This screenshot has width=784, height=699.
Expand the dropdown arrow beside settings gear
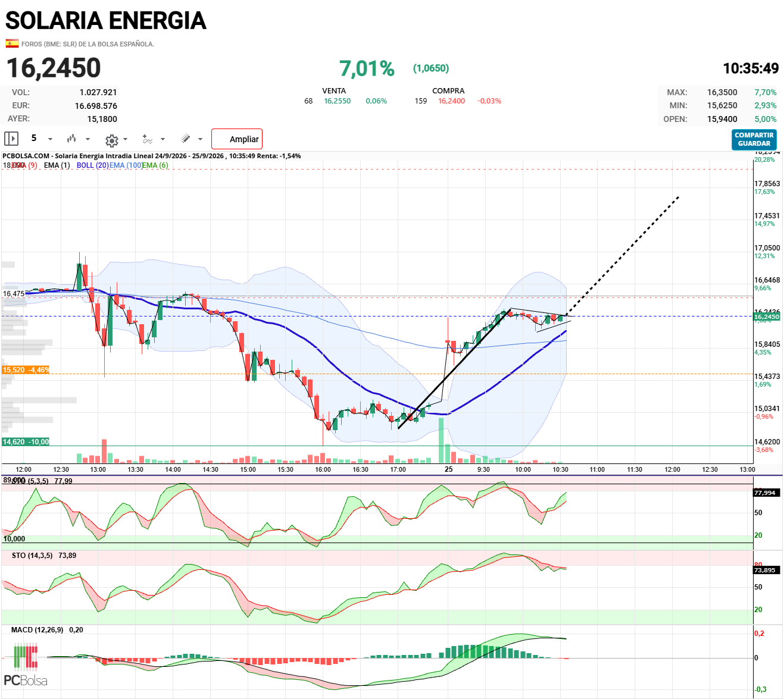[x=125, y=139]
